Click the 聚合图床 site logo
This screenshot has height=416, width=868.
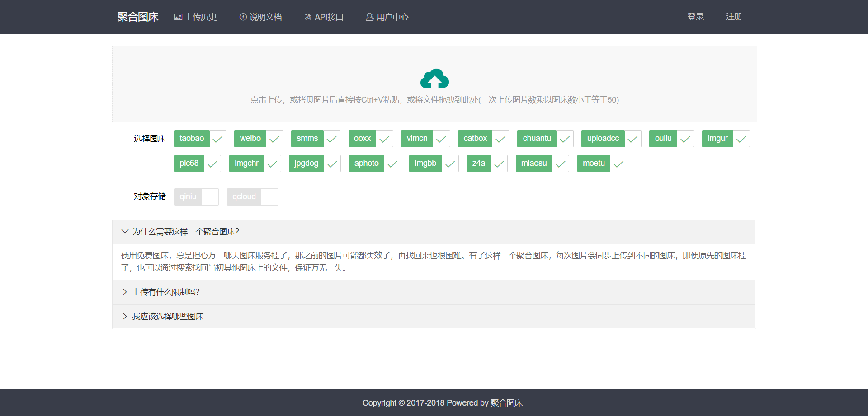tap(138, 17)
